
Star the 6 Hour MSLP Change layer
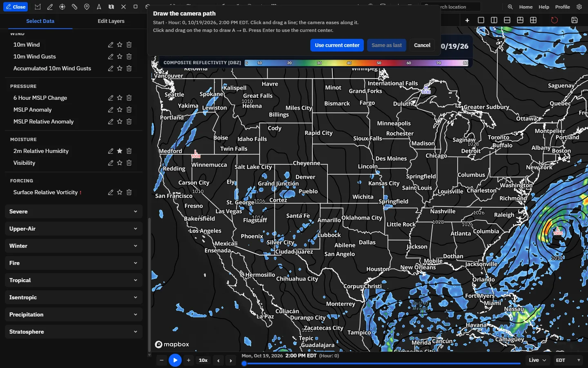pyautogui.click(x=120, y=98)
